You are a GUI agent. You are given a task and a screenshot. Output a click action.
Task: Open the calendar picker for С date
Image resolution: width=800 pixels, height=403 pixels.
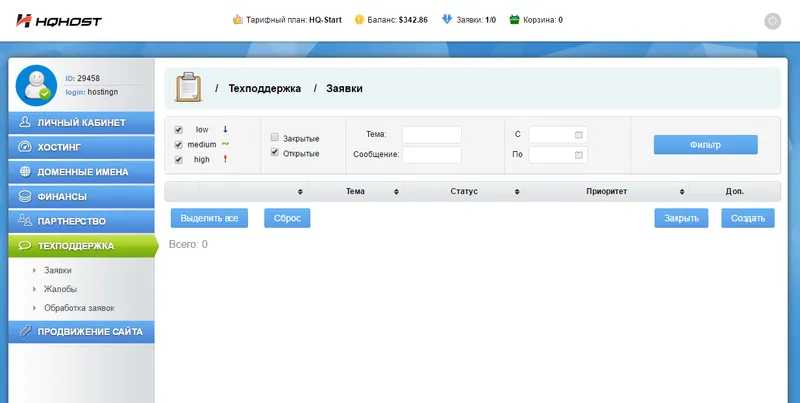(x=579, y=135)
